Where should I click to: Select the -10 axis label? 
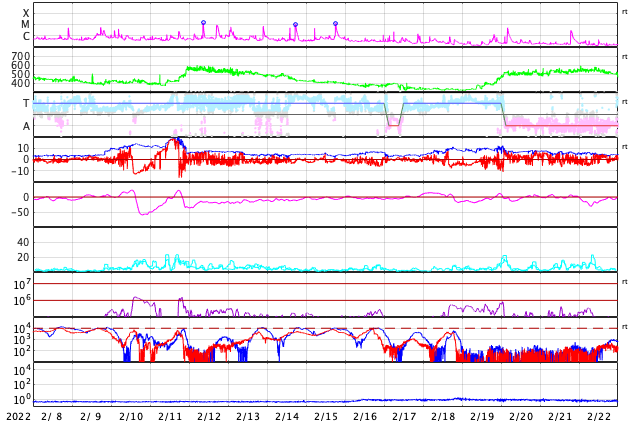[20, 171]
